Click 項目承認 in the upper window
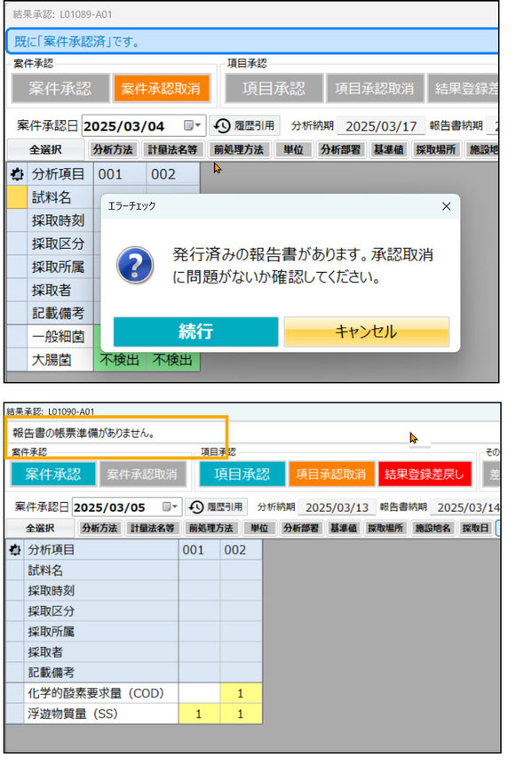 (x=274, y=88)
